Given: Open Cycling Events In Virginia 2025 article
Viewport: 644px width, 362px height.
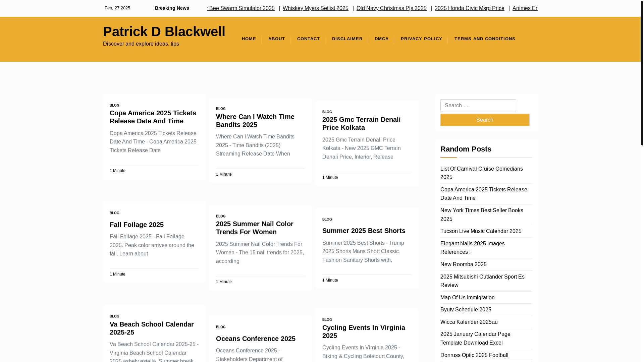Looking at the screenshot, I should (x=364, y=331).
